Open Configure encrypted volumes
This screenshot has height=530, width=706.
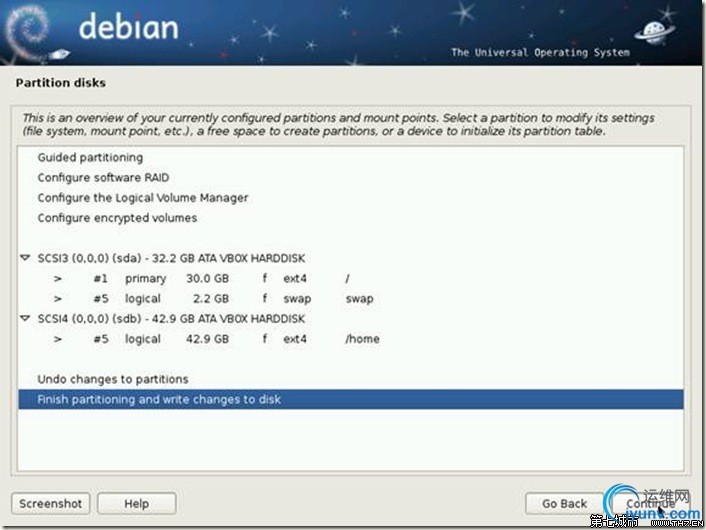pyautogui.click(x=351, y=218)
